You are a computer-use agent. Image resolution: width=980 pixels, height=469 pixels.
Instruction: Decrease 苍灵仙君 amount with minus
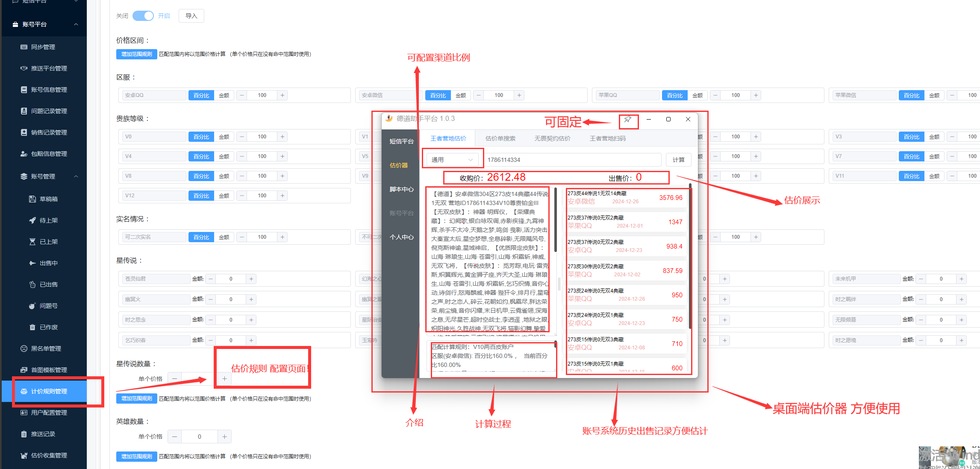(x=211, y=279)
